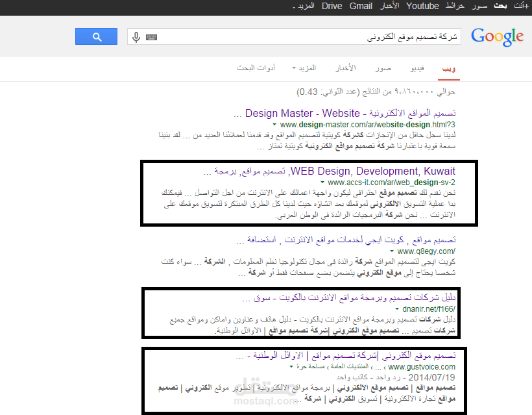Image resolution: width=532 pixels, height=415 pixels.
Task: Switch to the فيديو results tab
Action: (x=417, y=69)
